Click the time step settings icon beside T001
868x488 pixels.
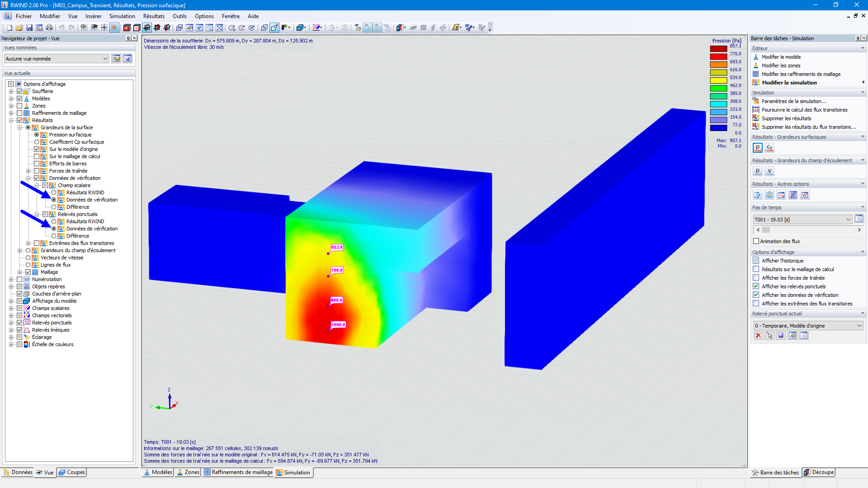click(x=859, y=219)
